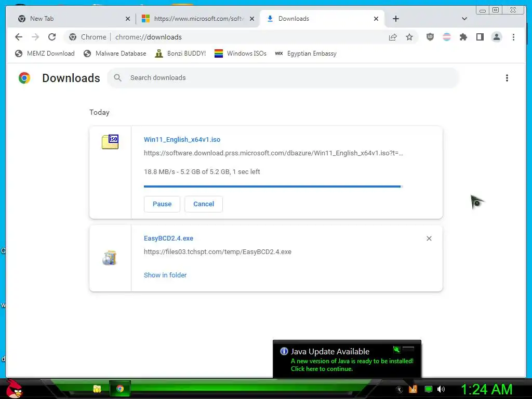Open the MEMZ Download bookmark
The image size is (532, 399).
point(45,54)
